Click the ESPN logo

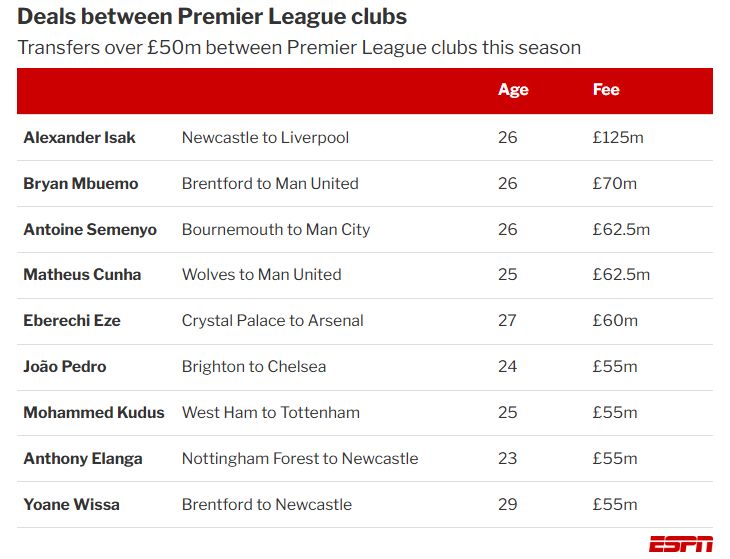[x=681, y=544]
